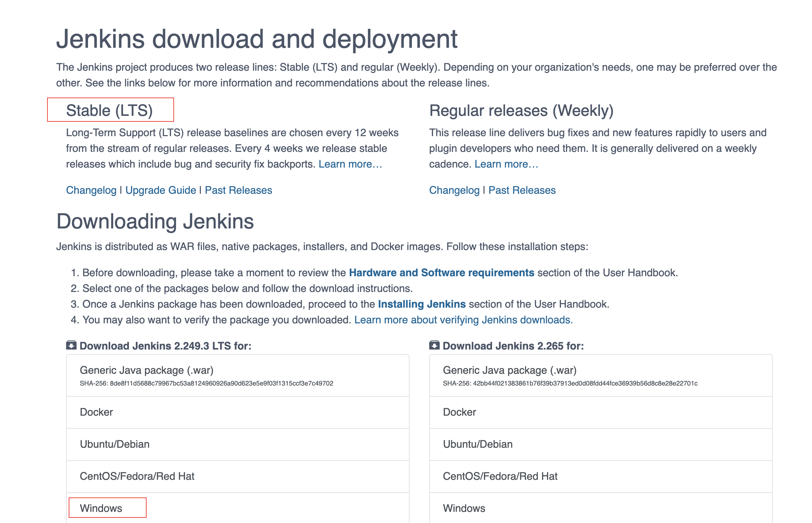Select Windows in the 2.265 download list
This screenshot has width=812, height=523.
[x=601, y=508]
